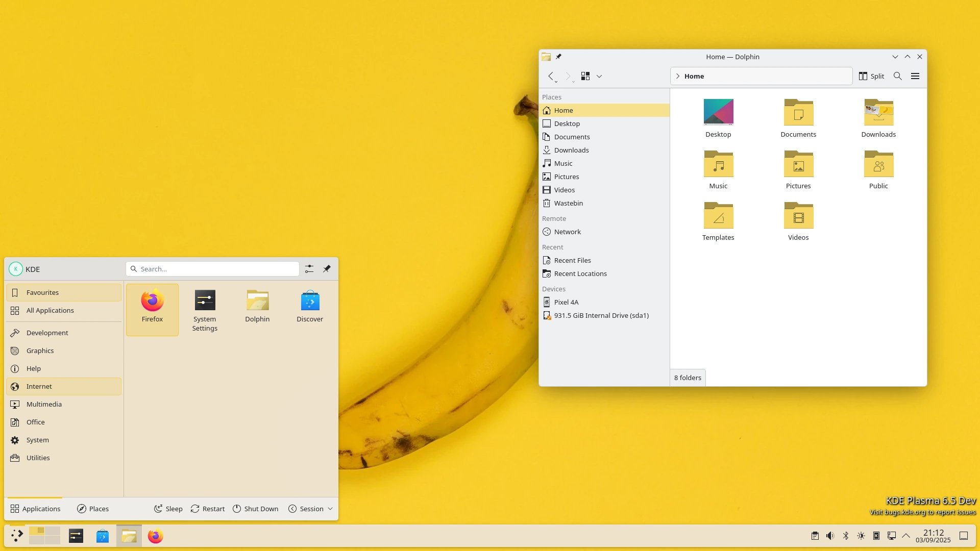Open the Dolphin hamburger menu
The width and height of the screenshot is (980, 551).
click(915, 76)
